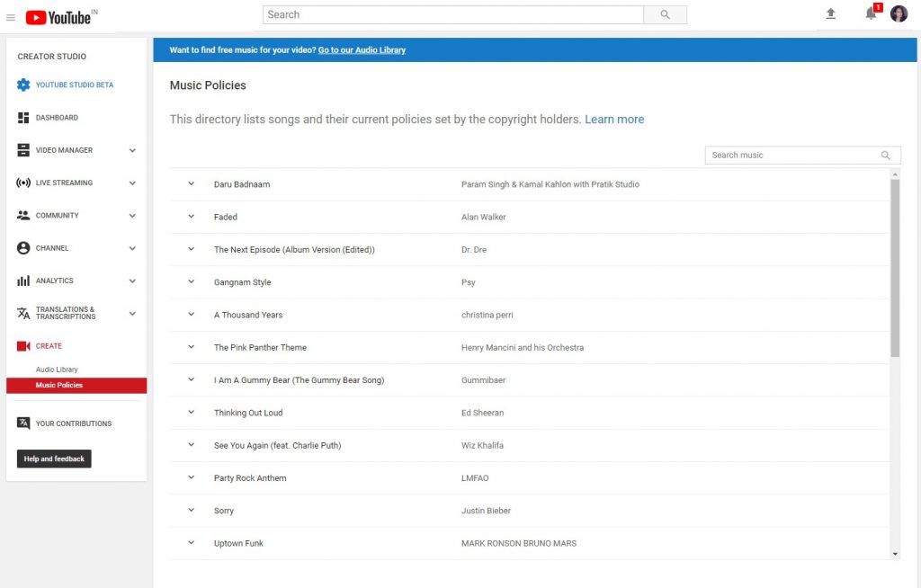This screenshot has width=921, height=588.
Task: Click the Video Manager icon
Action: (23, 150)
